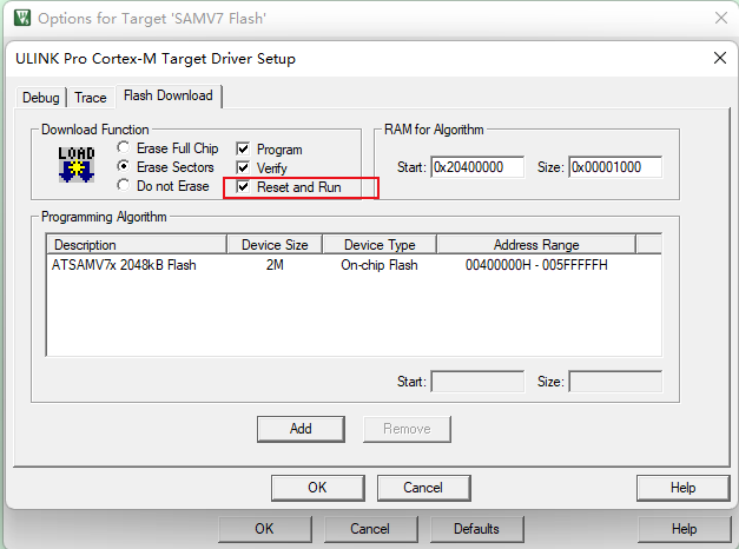The image size is (740, 550).
Task: Choose the Do not Erase option
Action: [x=124, y=186]
